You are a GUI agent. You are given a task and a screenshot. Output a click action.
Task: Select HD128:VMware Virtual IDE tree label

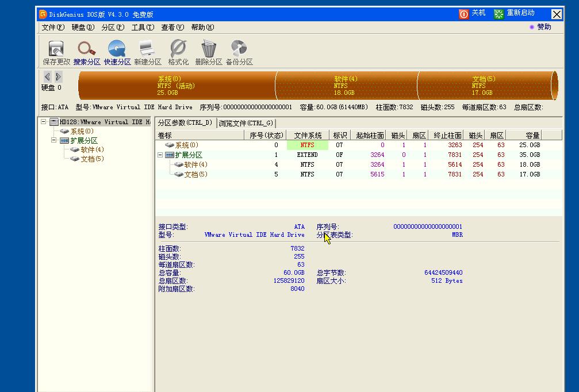(x=105, y=122)
